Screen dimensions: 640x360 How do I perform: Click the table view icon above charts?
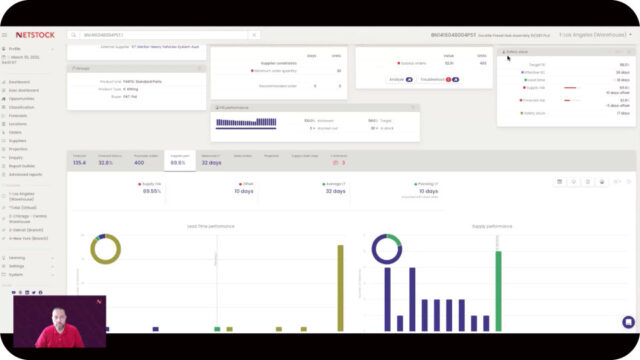coord(560,182)
